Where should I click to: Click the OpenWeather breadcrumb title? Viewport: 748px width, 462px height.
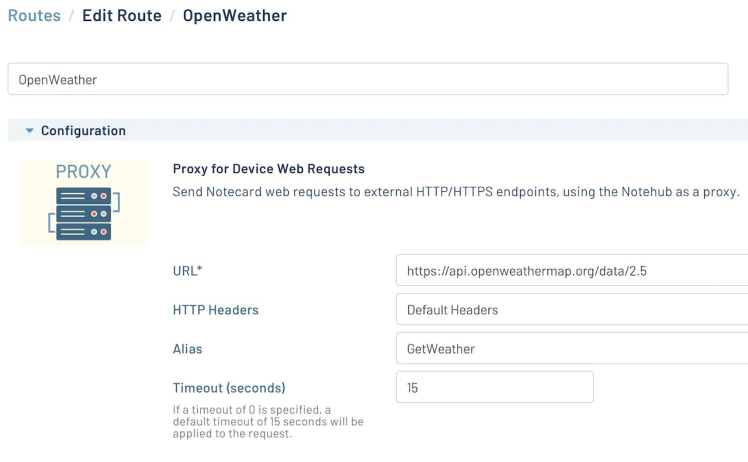click(235, 16)
